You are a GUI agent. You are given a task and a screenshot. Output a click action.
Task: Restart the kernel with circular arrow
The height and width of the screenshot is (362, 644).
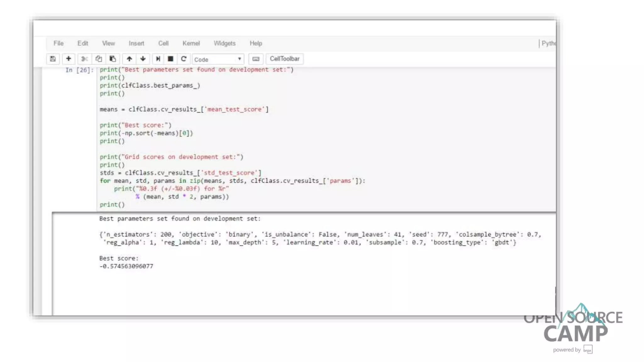[x=184, y=59]
